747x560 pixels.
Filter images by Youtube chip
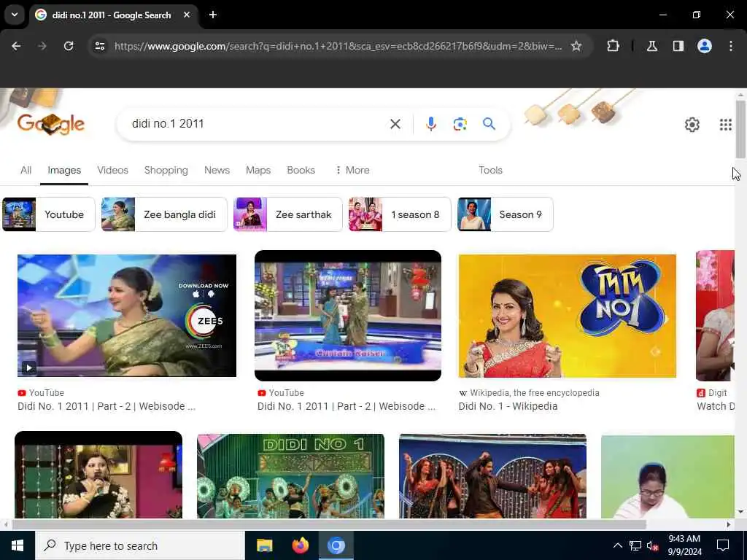click(x=49, y=214)
